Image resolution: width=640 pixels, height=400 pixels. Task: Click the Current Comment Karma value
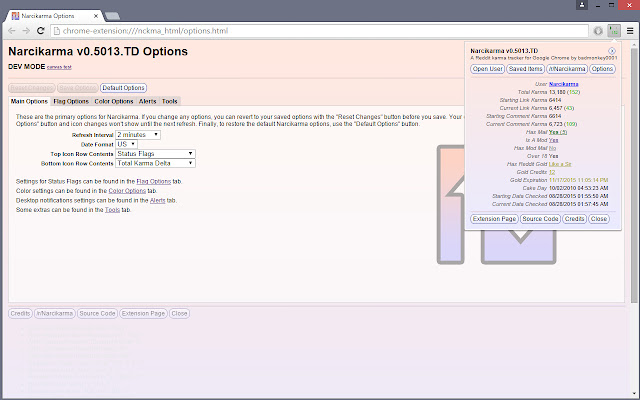pyautogui.click(x=563, y=124)
